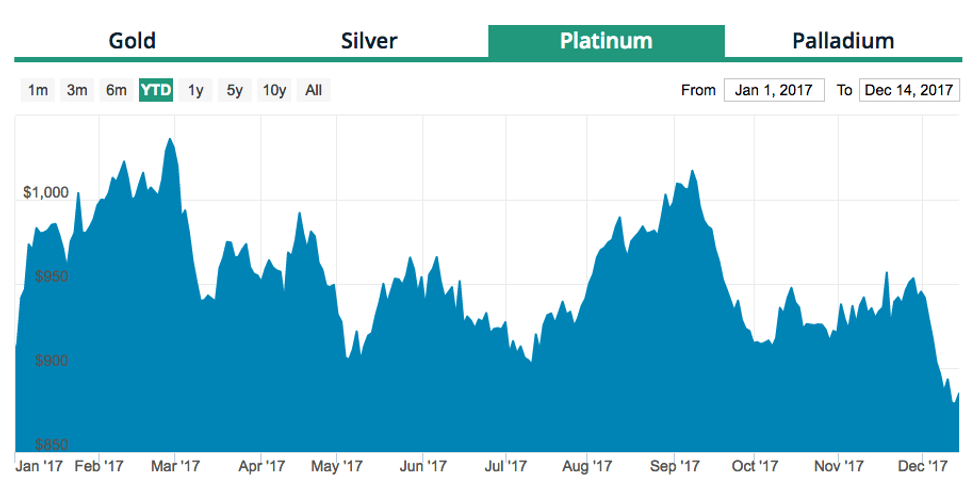Image resolution: width=980 pixels, height=491 pixels.
Task: Click the $1,000 y-axis label
Action: [x=45, y=192]
